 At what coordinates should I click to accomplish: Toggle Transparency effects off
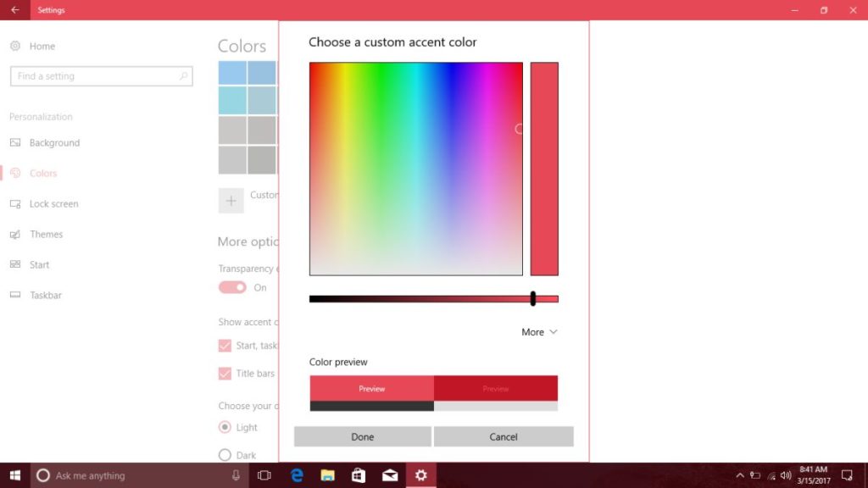pyautogui.click(x=232, y=287)
